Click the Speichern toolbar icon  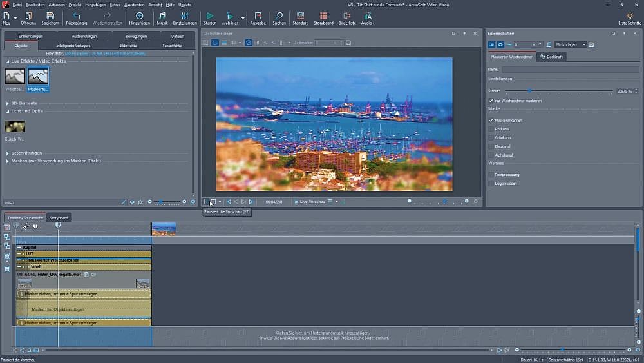(50, 15)
